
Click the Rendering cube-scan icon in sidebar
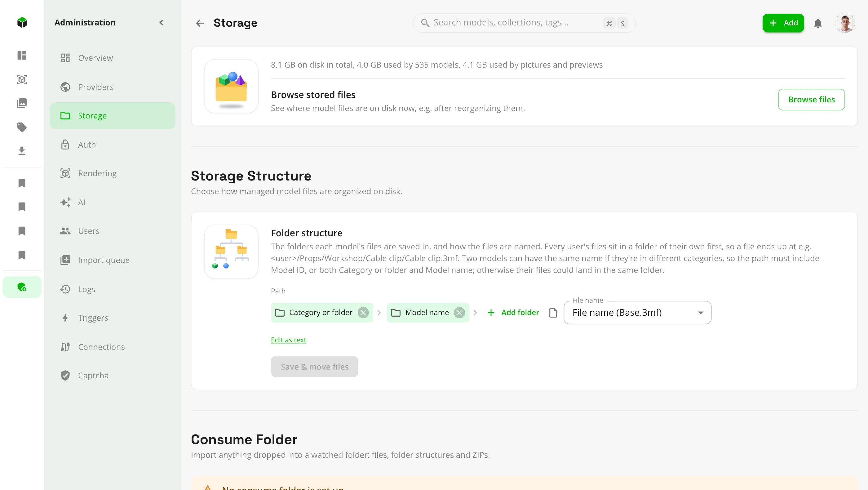click(x=65, y=173)
